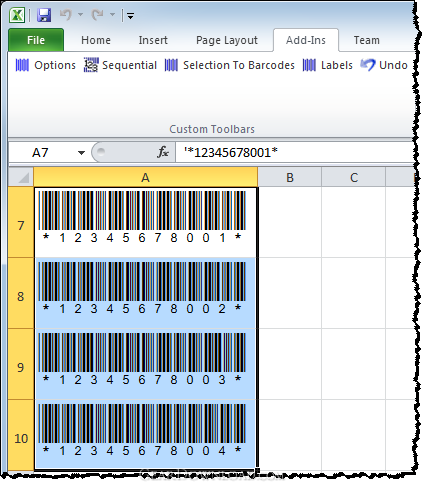The width and height of the screenshot is (425, 483).
Task: Click the Sequential barcode button
Action: (120, 65)
